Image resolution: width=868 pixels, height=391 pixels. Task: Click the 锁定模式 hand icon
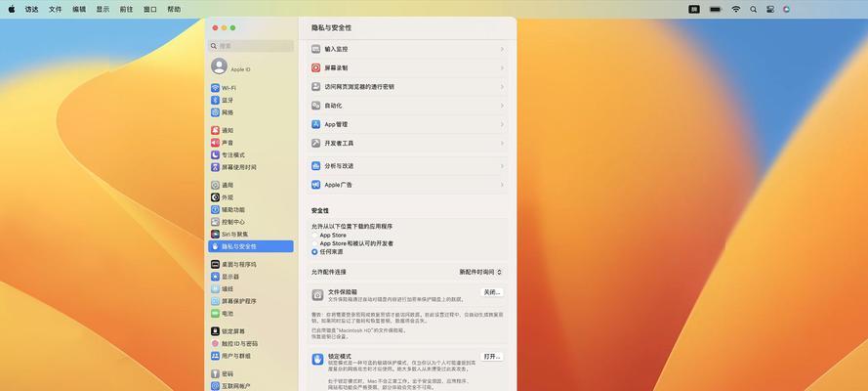[317, 360]
